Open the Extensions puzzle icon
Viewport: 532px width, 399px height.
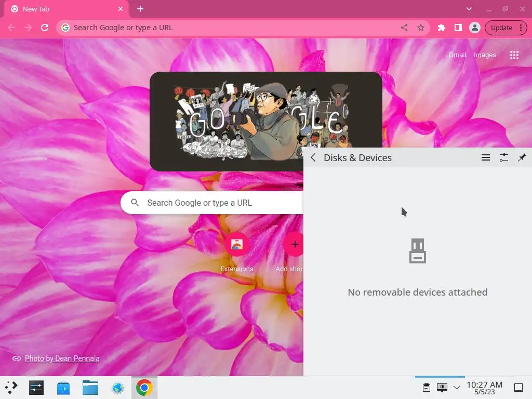(x=442, y=28)
